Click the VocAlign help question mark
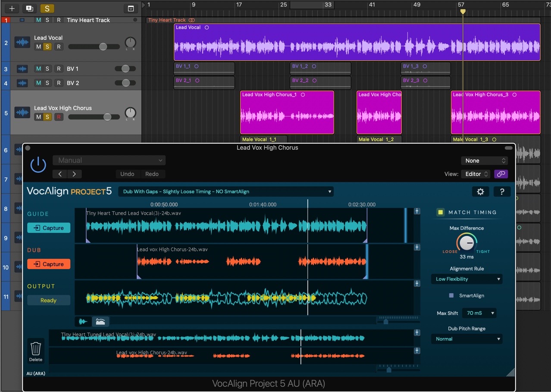The image size is (551, 392). (502, 192)
